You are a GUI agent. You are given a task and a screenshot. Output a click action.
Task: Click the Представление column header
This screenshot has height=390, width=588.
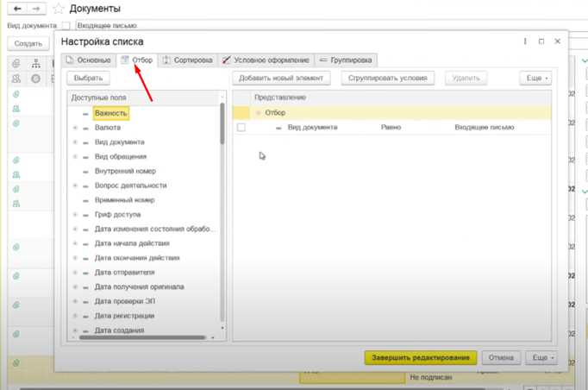(x=280, y=97)
